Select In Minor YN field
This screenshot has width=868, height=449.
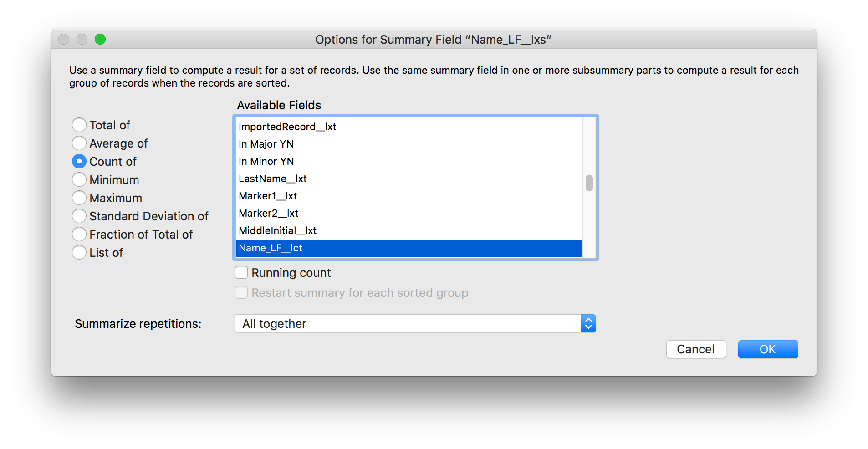click(x=409, y=161)
